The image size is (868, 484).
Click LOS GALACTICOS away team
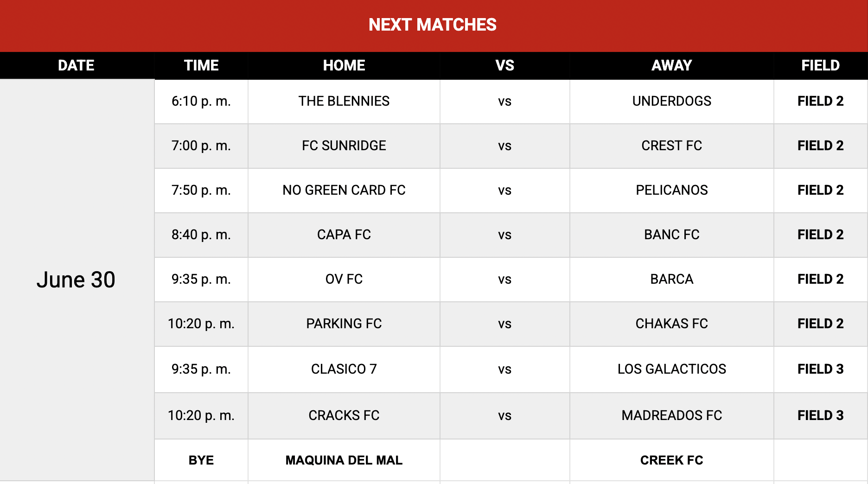(672, 369)
